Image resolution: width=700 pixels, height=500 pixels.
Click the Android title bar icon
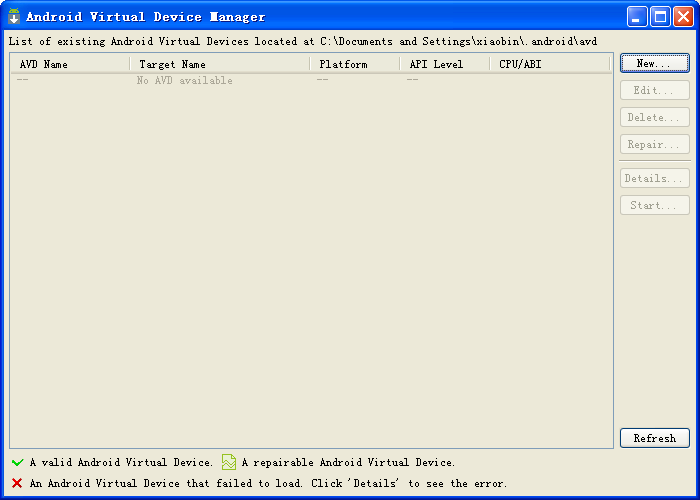click(14, 16)
